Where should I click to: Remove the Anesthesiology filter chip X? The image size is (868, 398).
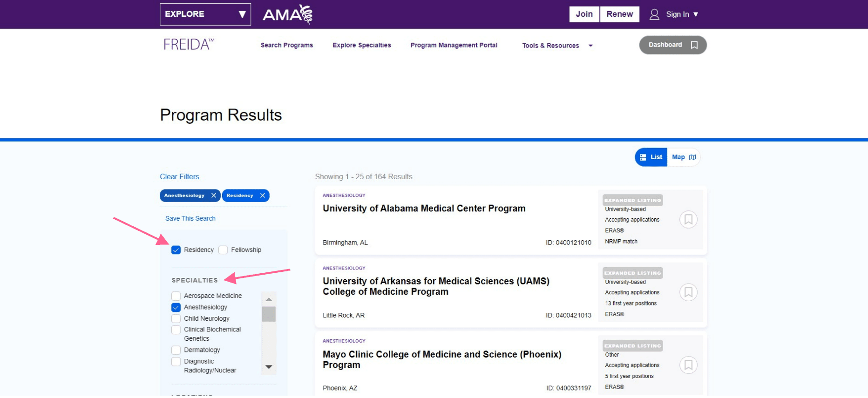(214, 196)
